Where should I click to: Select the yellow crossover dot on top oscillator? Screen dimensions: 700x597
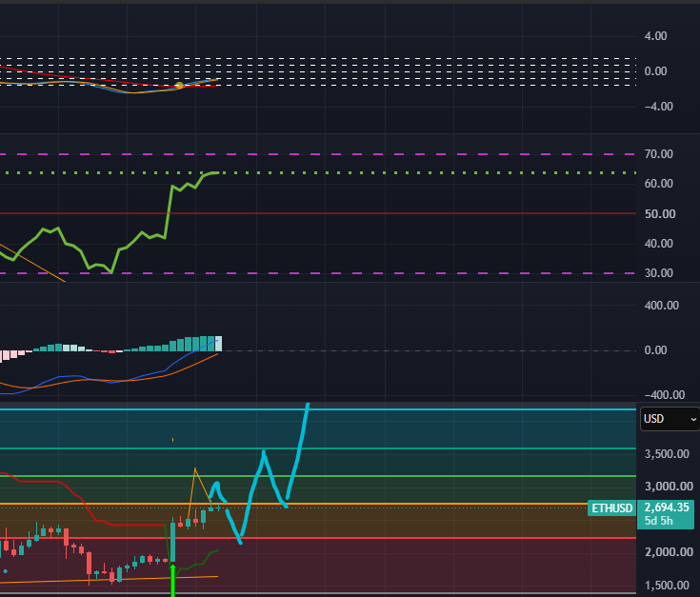click(x=179, y=85)
